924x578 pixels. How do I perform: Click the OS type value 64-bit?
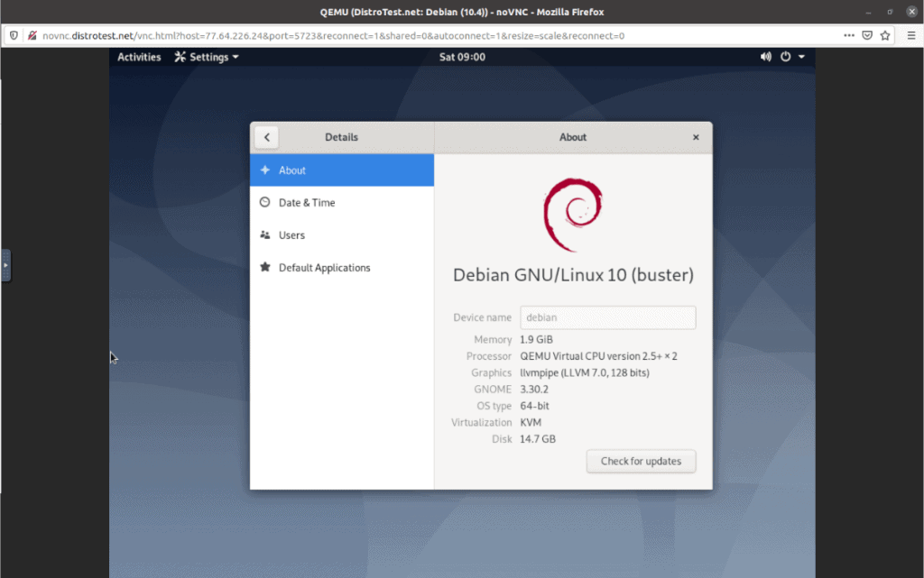[x=534, y=406]
